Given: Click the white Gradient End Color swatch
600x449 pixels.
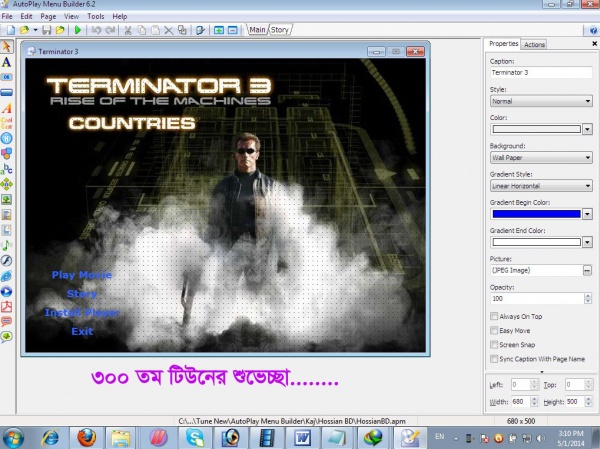Looking at the screenshot, I should [536, 242].
